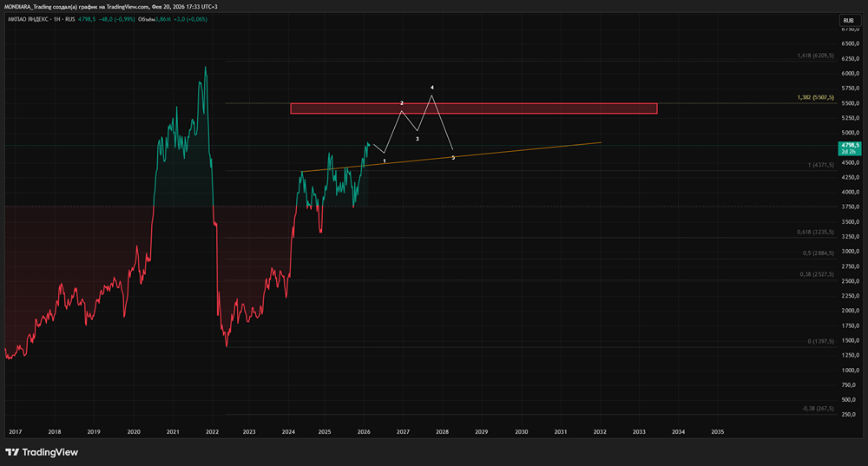This screenshot has width=868, height=466.
Task: Click the volume value 3,86 M in legend
Action: click(163, 19)
